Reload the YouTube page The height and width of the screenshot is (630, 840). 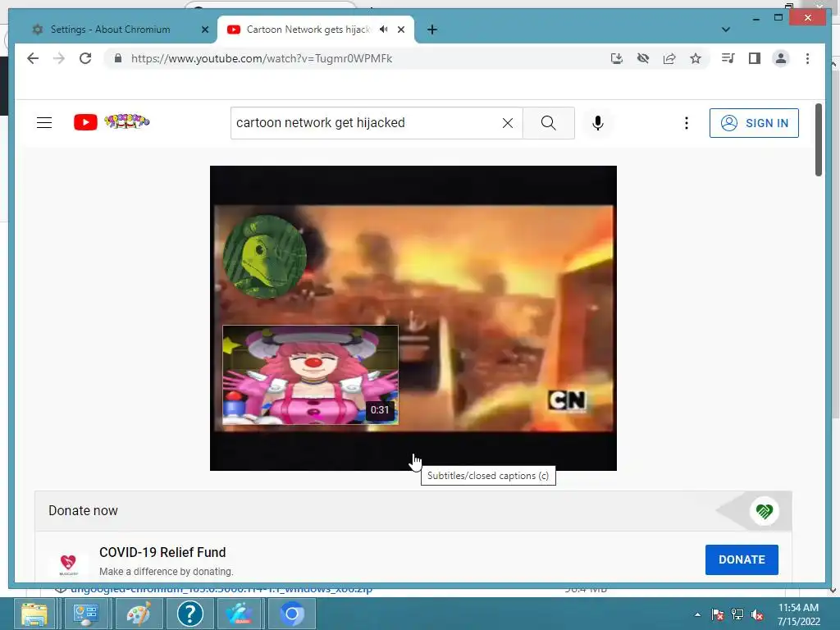85,58
